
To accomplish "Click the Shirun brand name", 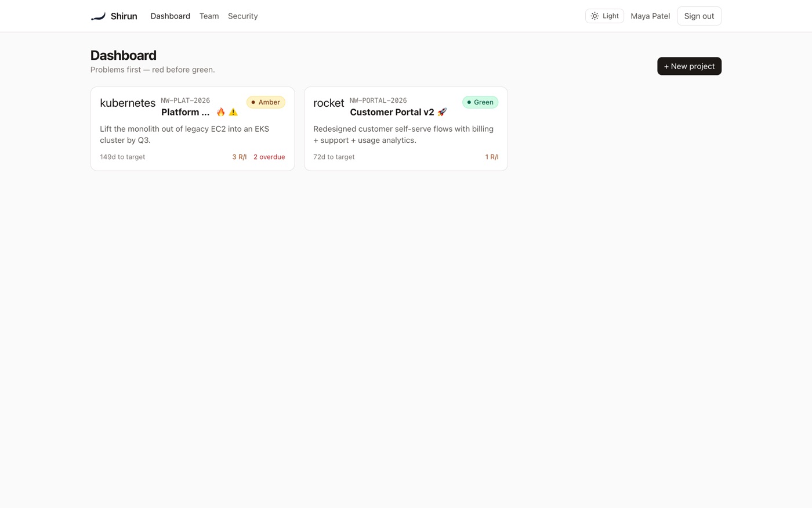I will pos(124,16).
